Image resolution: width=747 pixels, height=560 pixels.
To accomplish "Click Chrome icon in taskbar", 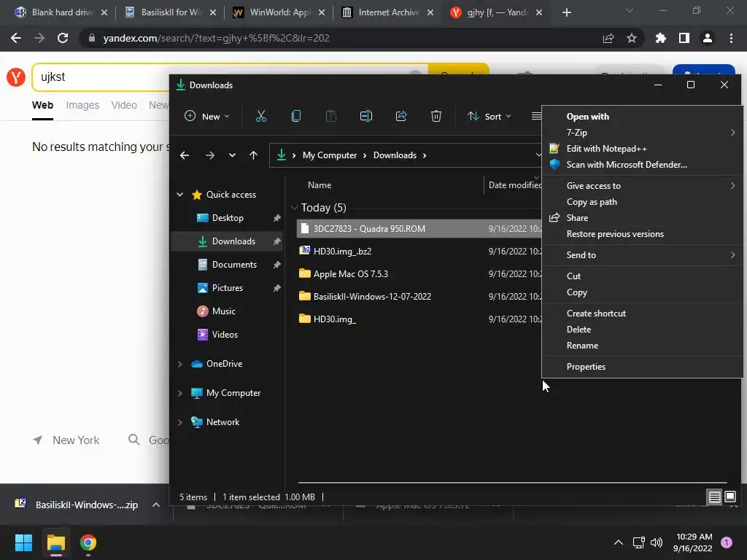I will click(88, 542).
